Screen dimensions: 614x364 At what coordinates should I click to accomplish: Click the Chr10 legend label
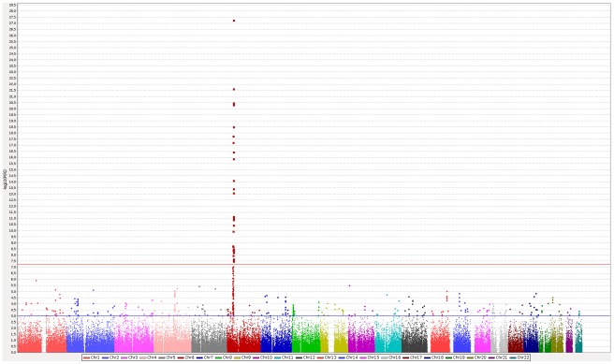click(x=266, y=357)
